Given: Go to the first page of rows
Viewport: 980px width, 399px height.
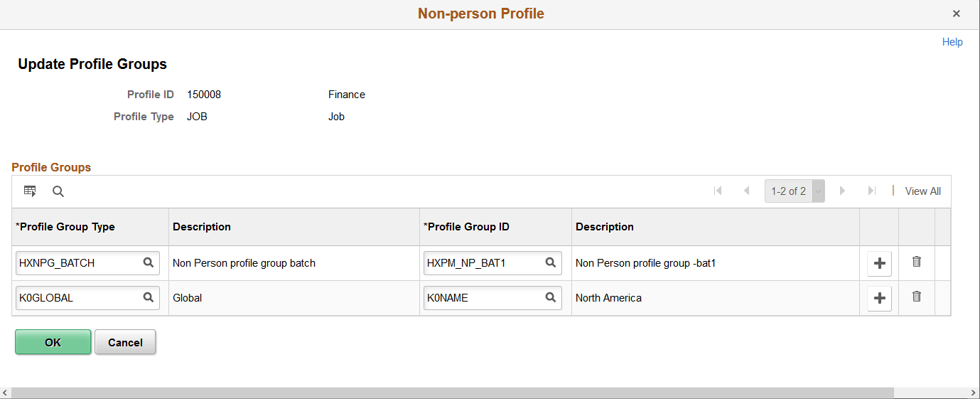Looking at the screenshot, I should tap(718, 191).
